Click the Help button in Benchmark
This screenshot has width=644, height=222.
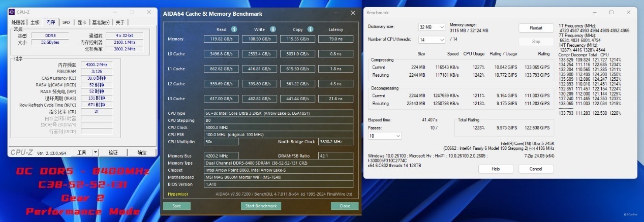point(496,169)
